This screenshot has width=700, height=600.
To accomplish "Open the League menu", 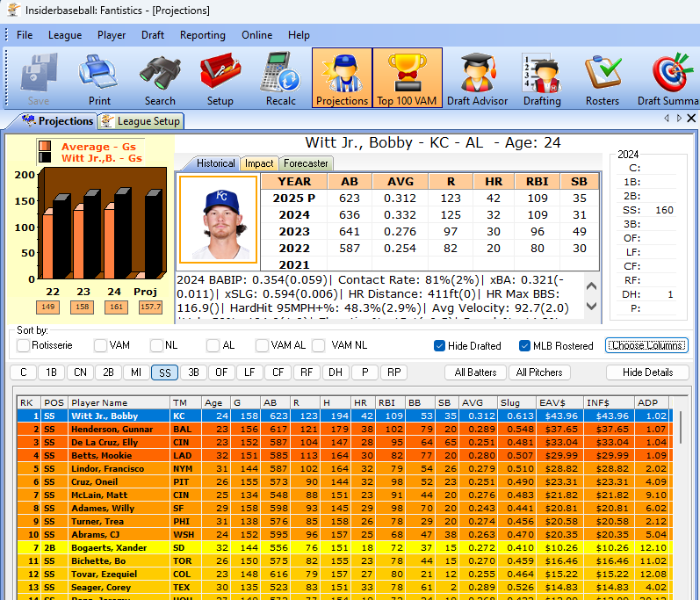I will [65, 35].
